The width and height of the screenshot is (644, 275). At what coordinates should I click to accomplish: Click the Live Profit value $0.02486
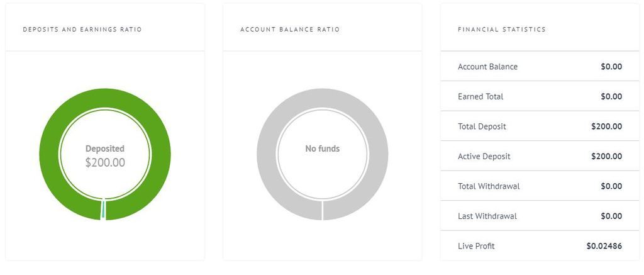(x=604, y=246)
